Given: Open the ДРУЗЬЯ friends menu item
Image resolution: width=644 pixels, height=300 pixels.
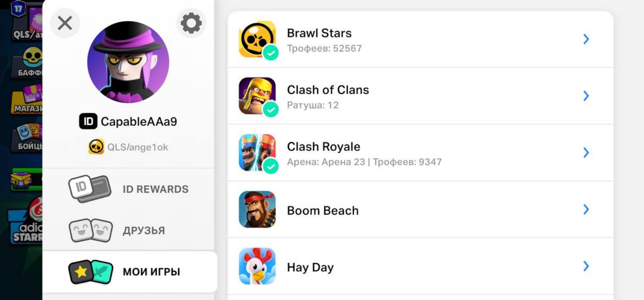Looking at the screenshot, I should 129,231.
